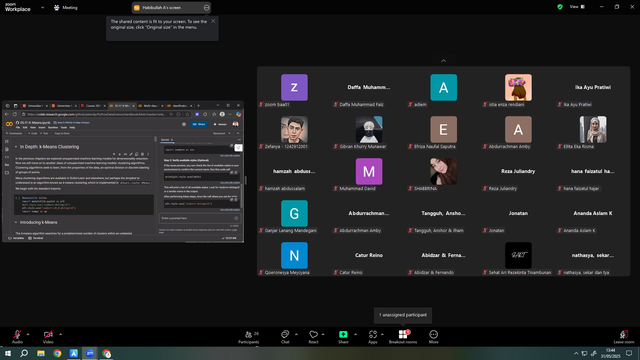The width and height of the screenshot is (640, 360).
Task: Select Elita Eka Risma's photo tile
Action: [593, 129]
